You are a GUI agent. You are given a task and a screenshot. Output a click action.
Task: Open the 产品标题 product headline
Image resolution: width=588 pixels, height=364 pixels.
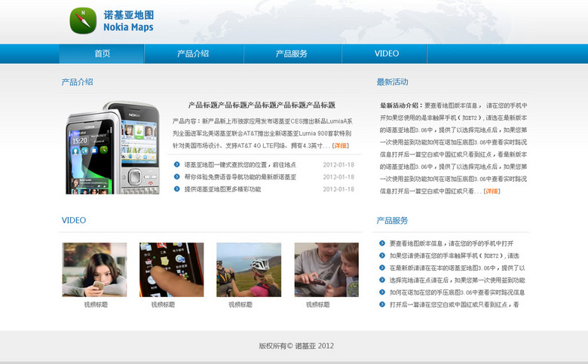[262, 105]
